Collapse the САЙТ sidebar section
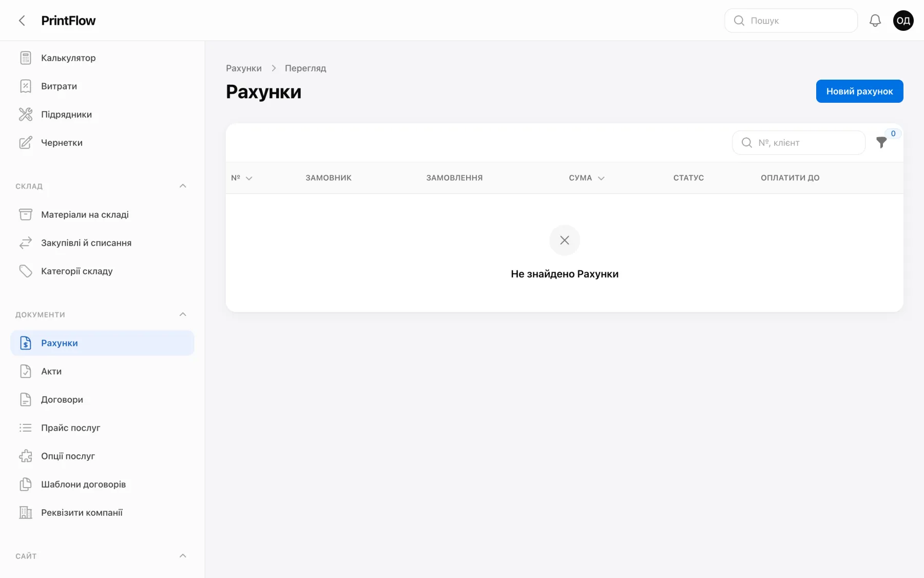This screenshot has height=578, width=924. (183, 556)
